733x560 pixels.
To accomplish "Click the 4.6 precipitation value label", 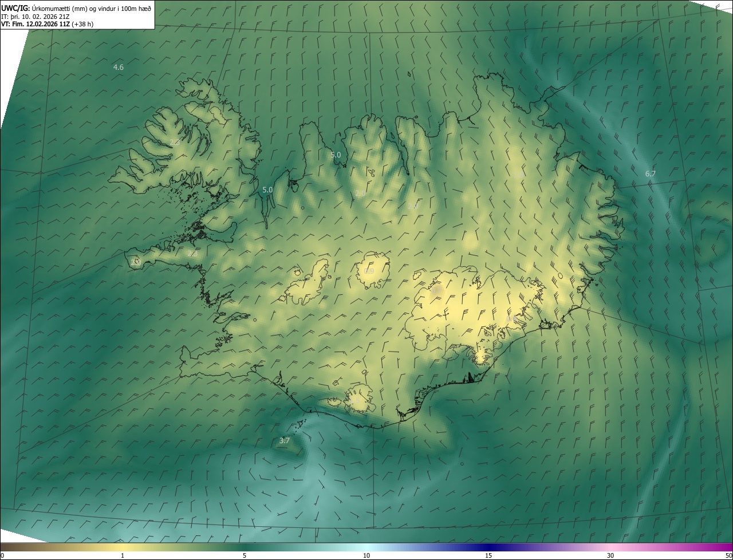I will (118, 67).
